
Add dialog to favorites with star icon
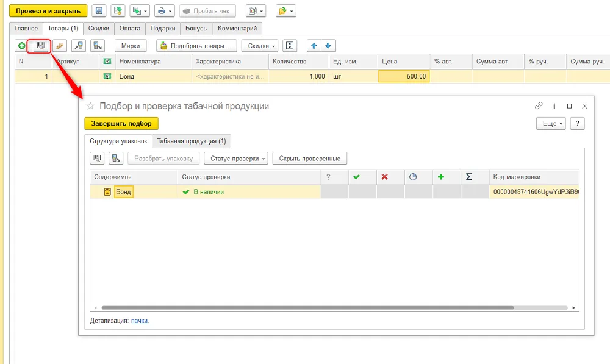click(90, 105)
